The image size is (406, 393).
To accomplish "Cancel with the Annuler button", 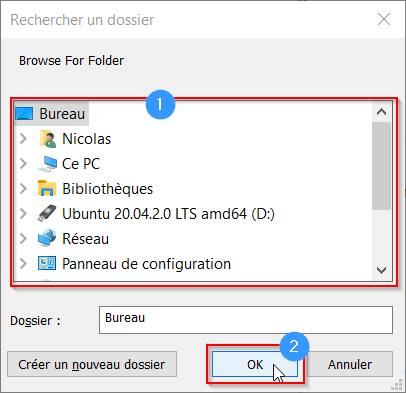I will tap(350, 364).
